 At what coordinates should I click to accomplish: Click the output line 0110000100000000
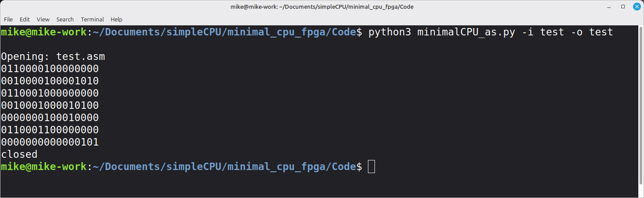click(x=50, y=69)
